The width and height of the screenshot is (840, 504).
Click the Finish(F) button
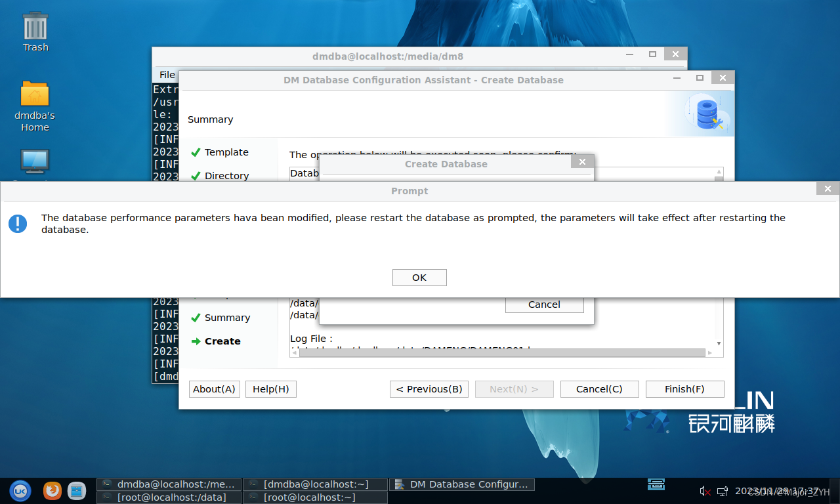click(x=684, y=389)
